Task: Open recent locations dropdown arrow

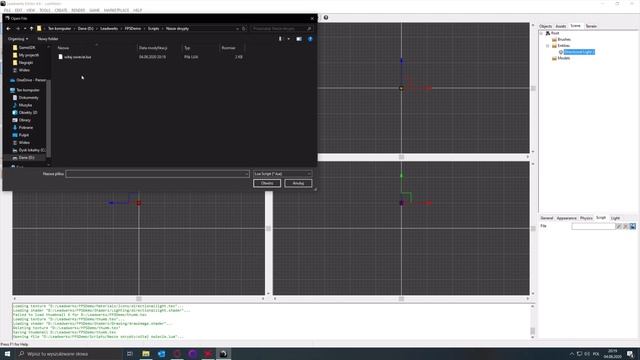Action: 25,29
